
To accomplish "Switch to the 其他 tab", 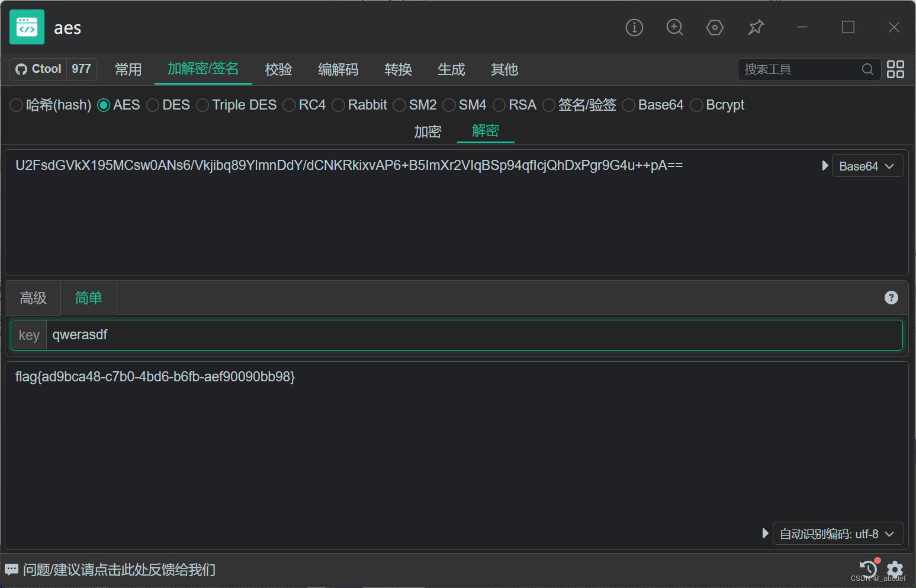I will click(504, 69).
